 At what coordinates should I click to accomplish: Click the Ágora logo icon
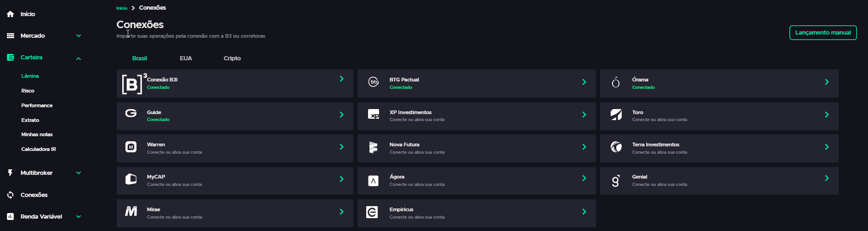click(374, 181)
